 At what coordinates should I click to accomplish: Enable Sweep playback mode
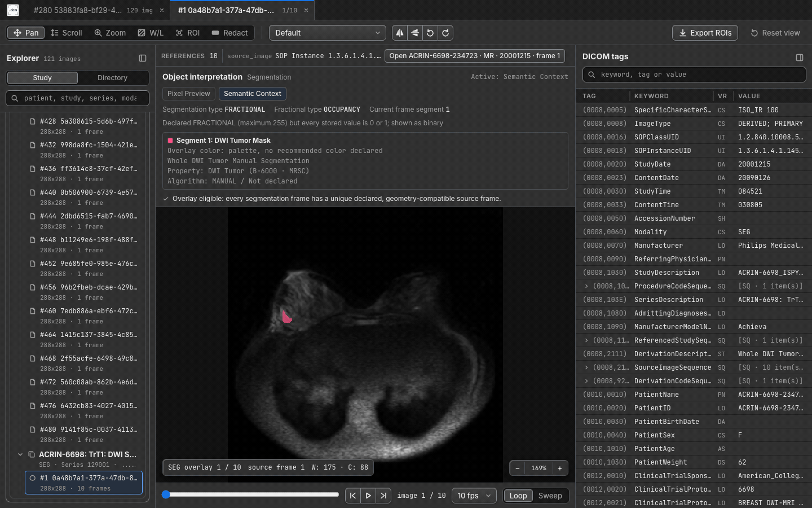(x=550, y=496)
